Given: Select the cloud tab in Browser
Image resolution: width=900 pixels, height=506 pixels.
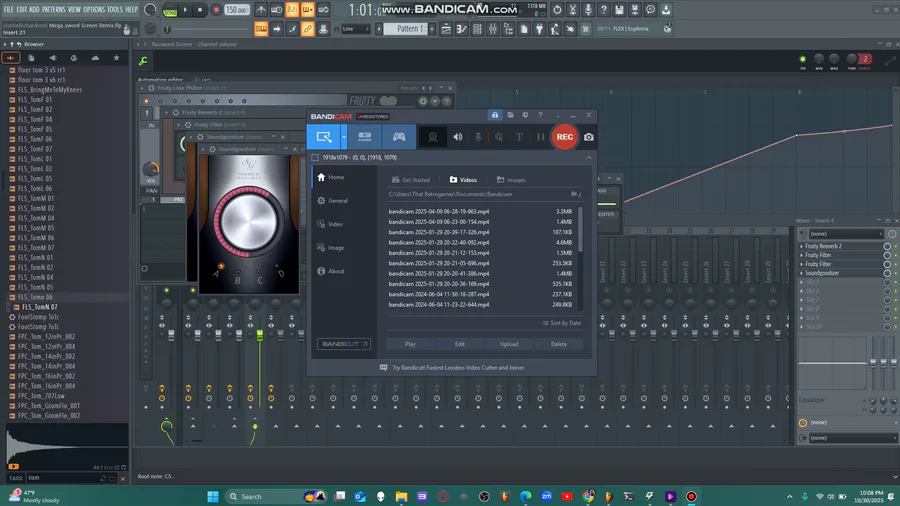Looking at the screenshot, I should (95, 58).
